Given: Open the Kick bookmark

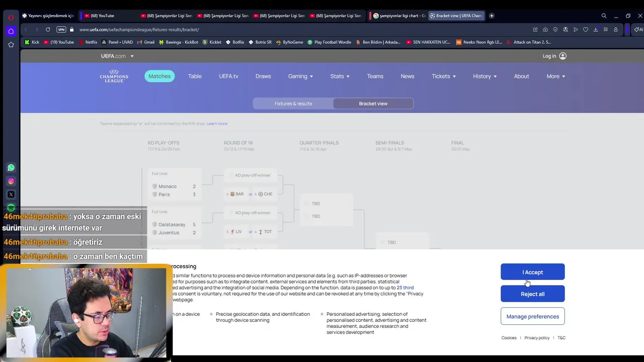Looking at the screenshot, I should 32,42.
